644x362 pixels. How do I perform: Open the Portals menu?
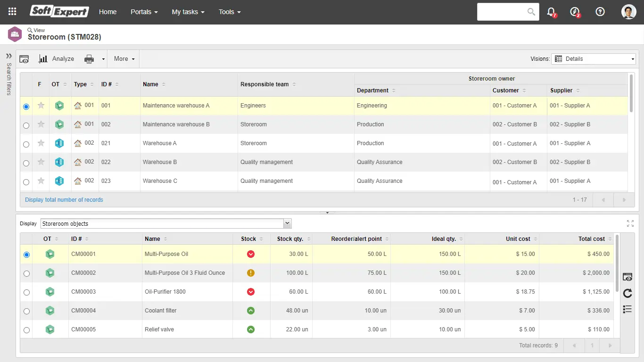click(144, 12)
